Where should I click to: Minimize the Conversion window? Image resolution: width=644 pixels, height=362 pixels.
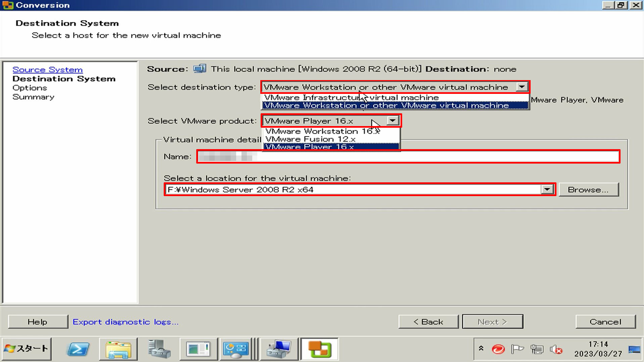[608, 5]
